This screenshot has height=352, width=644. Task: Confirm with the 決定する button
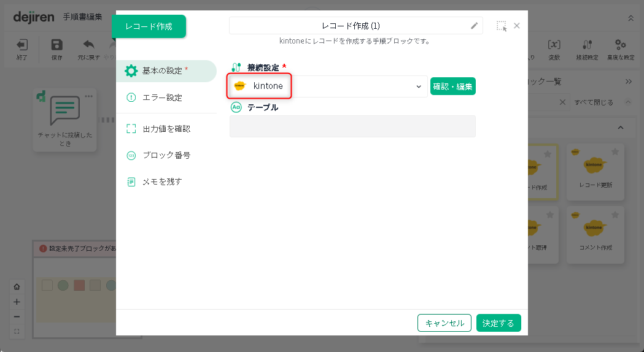[498, 323]
